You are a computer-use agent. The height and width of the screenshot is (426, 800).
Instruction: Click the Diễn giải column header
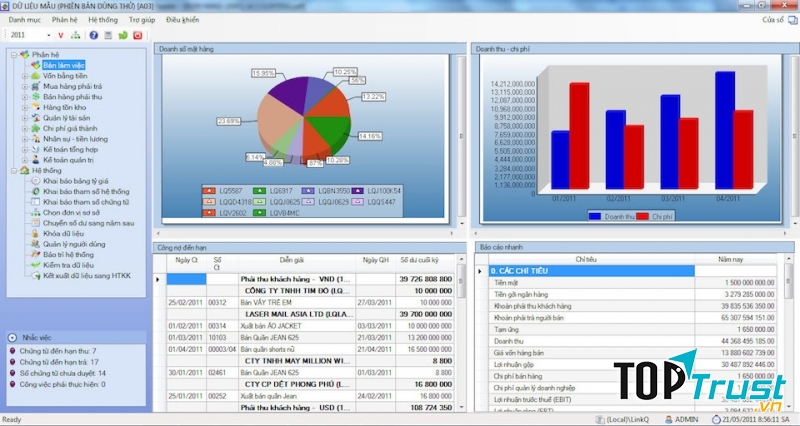(x=292, y=259)
